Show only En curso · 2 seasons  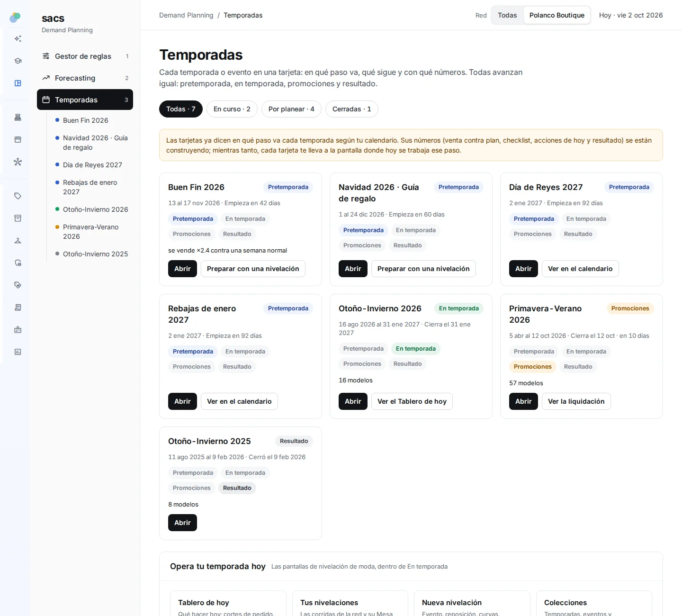point(232,109)
